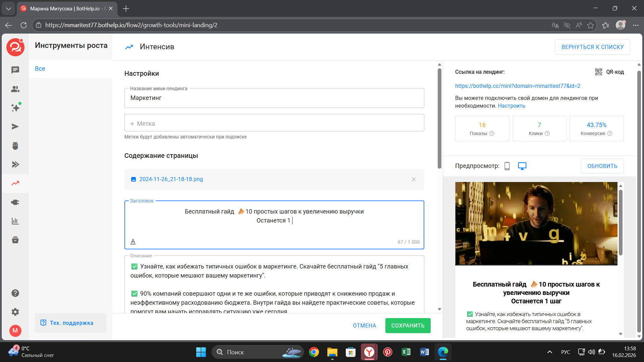
Task: Open the Настроить domain setup link
Action: tap(512, 106)
